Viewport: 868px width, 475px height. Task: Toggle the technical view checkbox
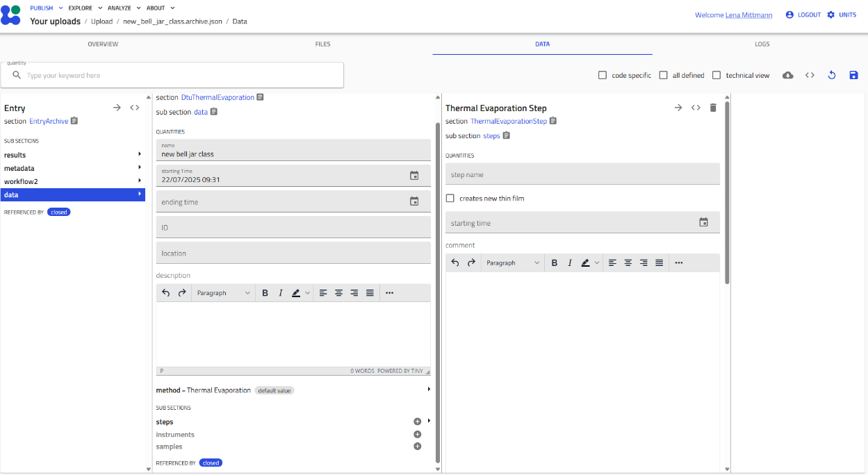(x=716, y=75)
